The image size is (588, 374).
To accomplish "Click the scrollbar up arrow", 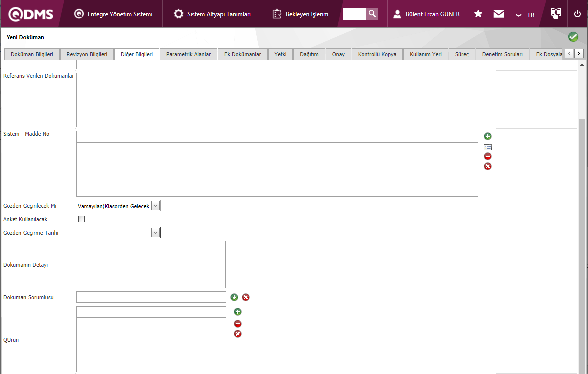I will coord(582,65).
